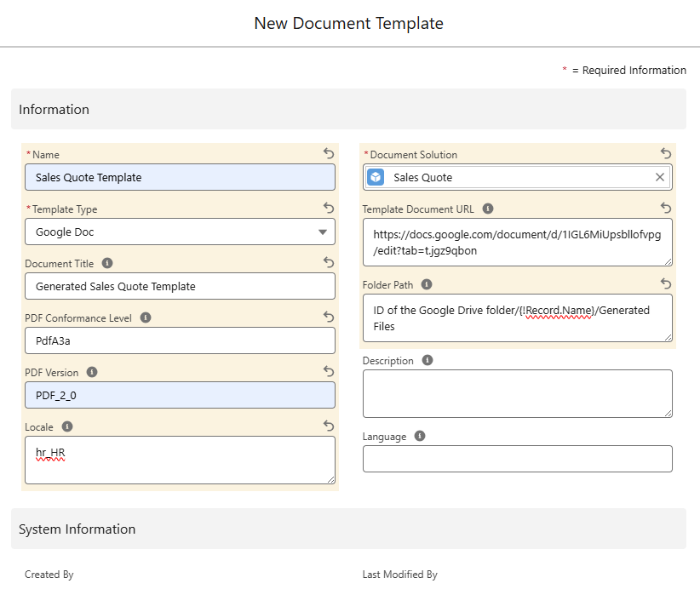
Task: Edit the Folder Path text area
Action: [x=517, y=317]
